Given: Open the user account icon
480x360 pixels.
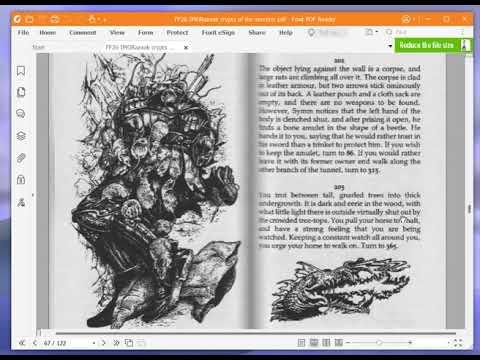Looking at the screenshot, I should [x=406, y=19].
